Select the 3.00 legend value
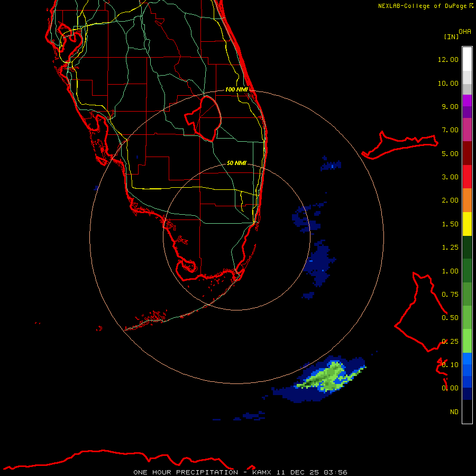The image size is (476, 476). 450,177
